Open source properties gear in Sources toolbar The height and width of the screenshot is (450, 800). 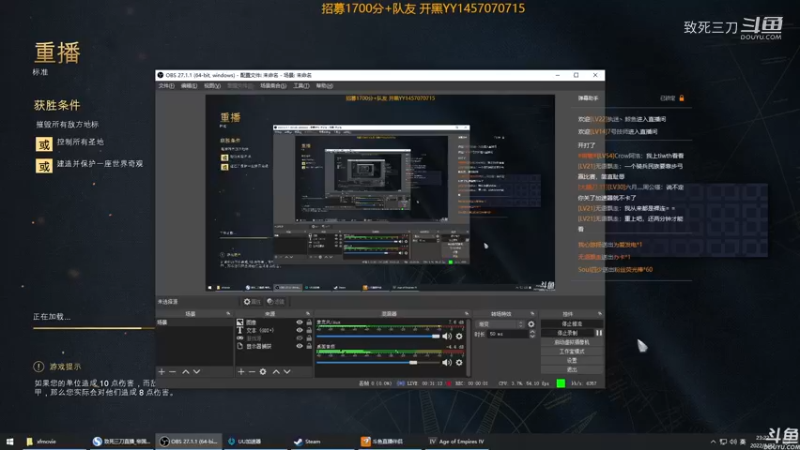pos(263,372)
